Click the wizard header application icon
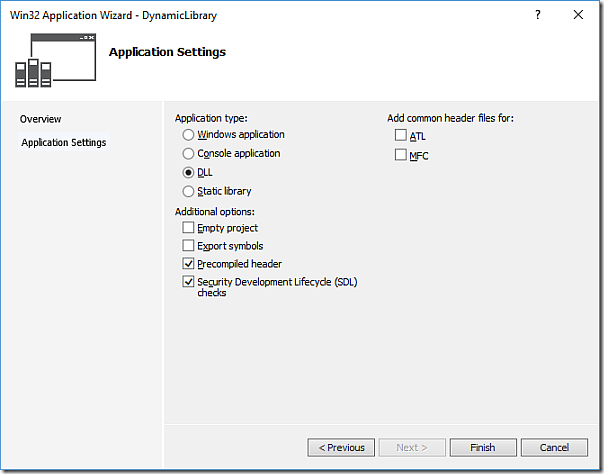This screenshot has width=604, height=474. (55, 60)
